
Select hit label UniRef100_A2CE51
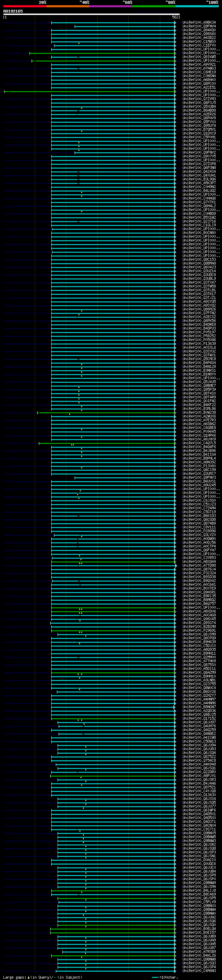coord(199,88)
